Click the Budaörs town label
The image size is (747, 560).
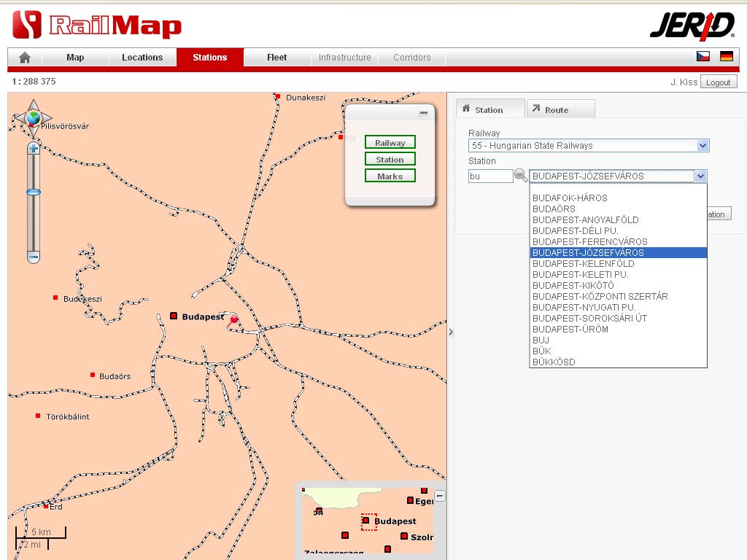point(115,376)
